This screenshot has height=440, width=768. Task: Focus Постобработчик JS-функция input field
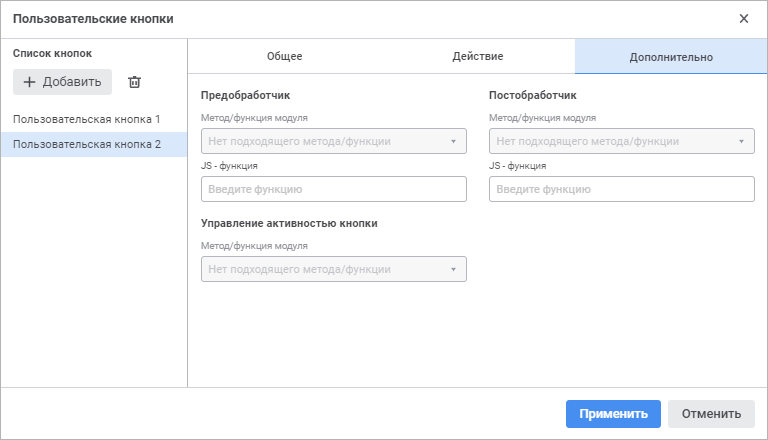click(621, 189)
